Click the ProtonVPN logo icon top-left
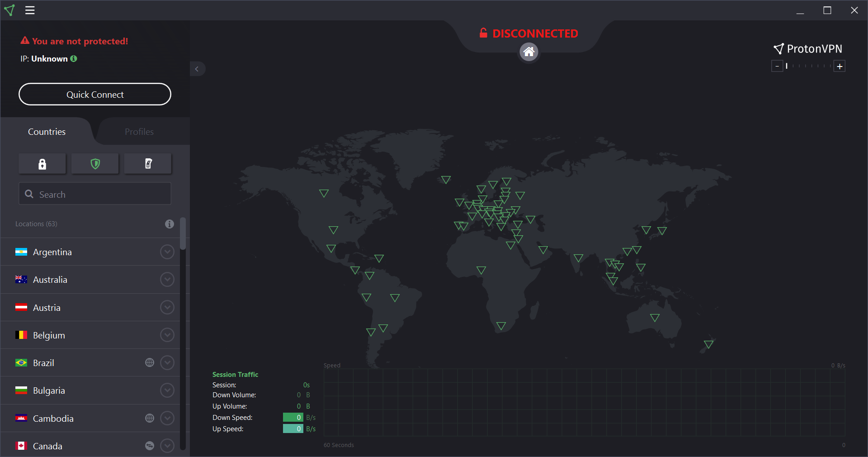The width and height of the screenshot is (868, 457). [9, 10]
